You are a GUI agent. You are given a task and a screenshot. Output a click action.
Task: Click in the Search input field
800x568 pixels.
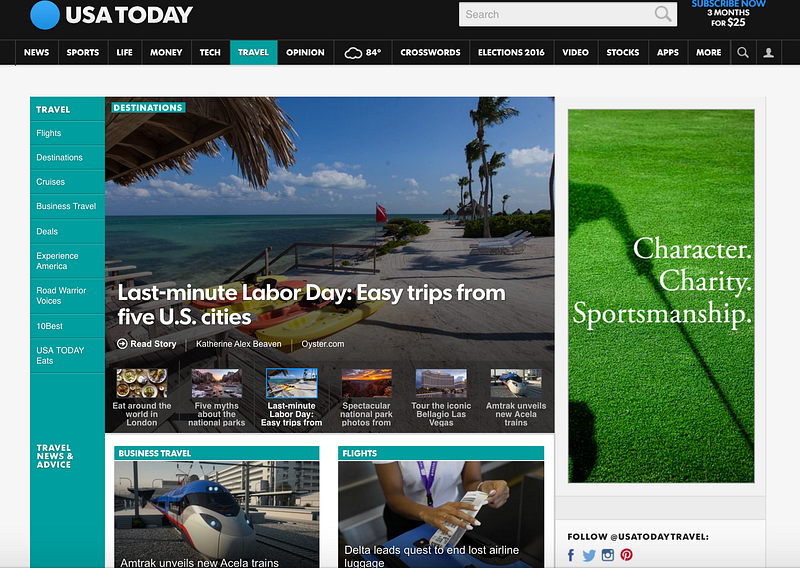coord(556,14)
